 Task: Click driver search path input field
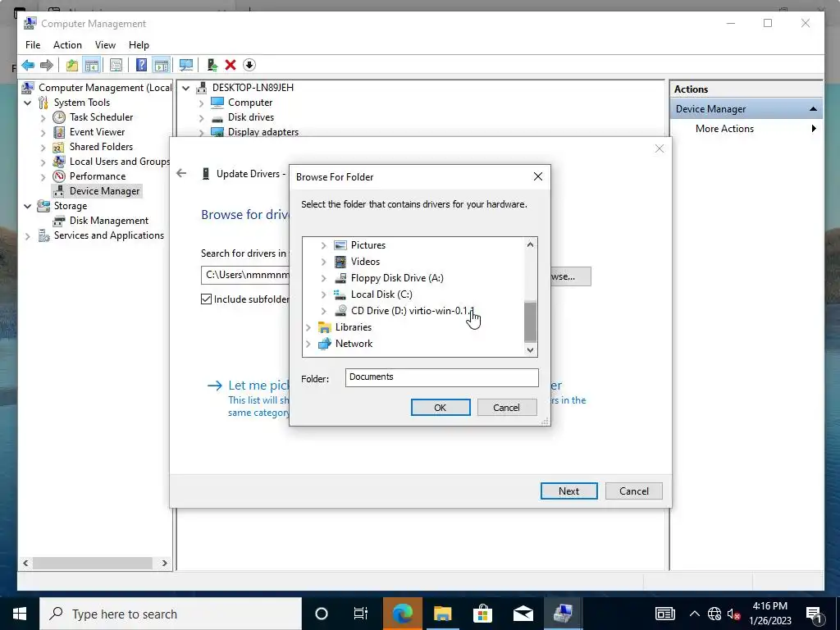point(245,276)
